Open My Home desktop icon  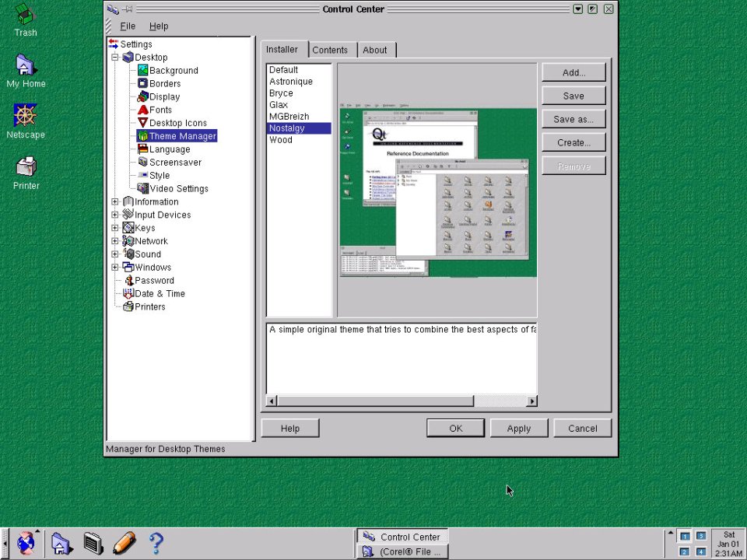[26, 65]
